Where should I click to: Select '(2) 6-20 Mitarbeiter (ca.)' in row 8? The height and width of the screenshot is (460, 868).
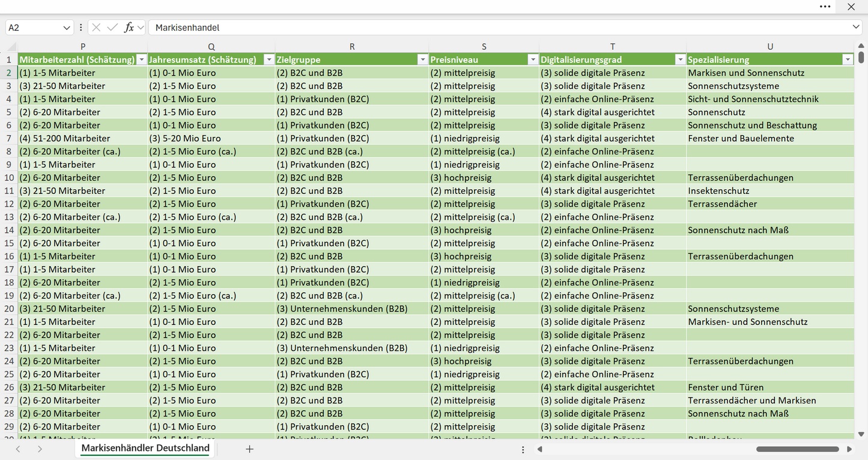point(83,151)
